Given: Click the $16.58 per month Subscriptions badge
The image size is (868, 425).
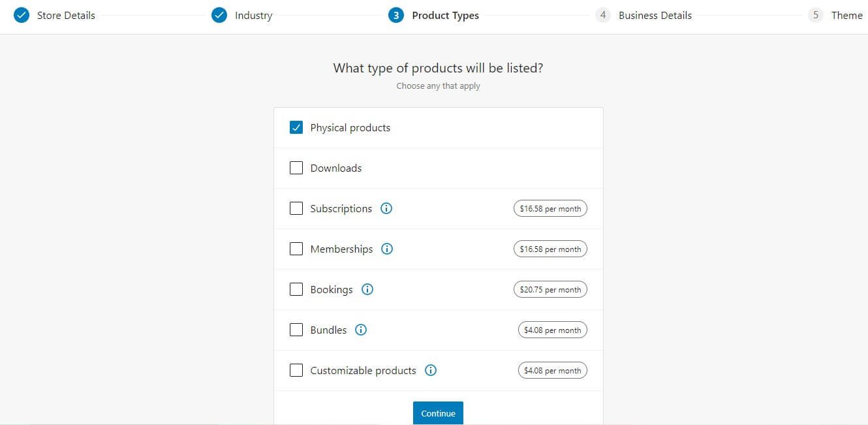Looking at the screenshot, I should (x=550, y=209).
